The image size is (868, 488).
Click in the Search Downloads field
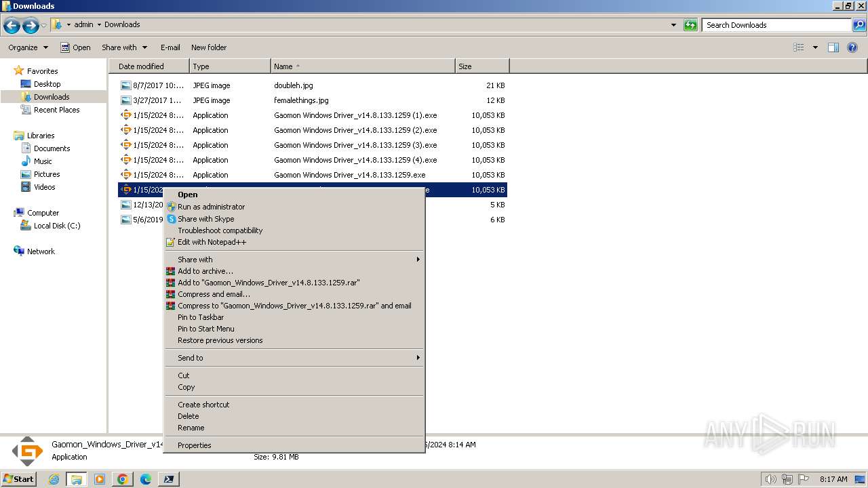(776, 25)
